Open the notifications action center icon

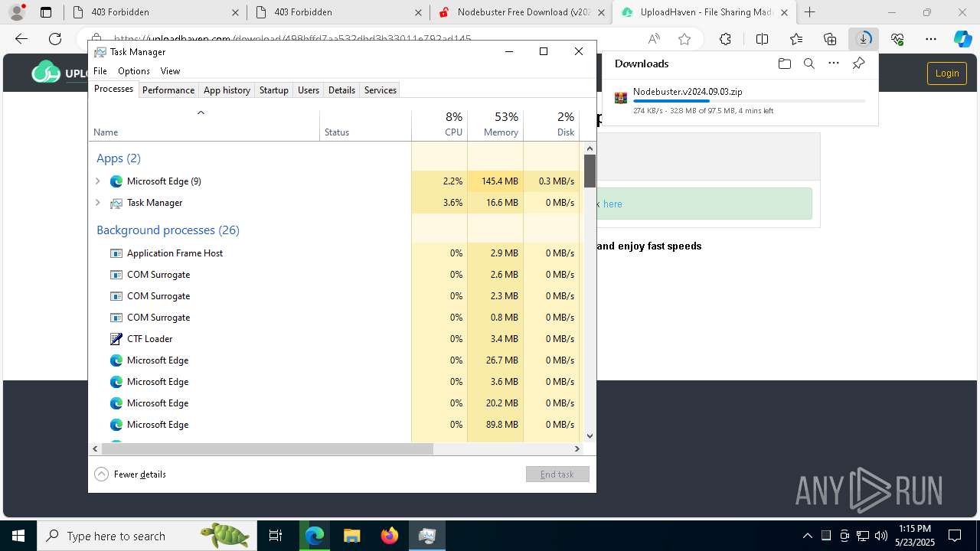(x=955, y=536)
